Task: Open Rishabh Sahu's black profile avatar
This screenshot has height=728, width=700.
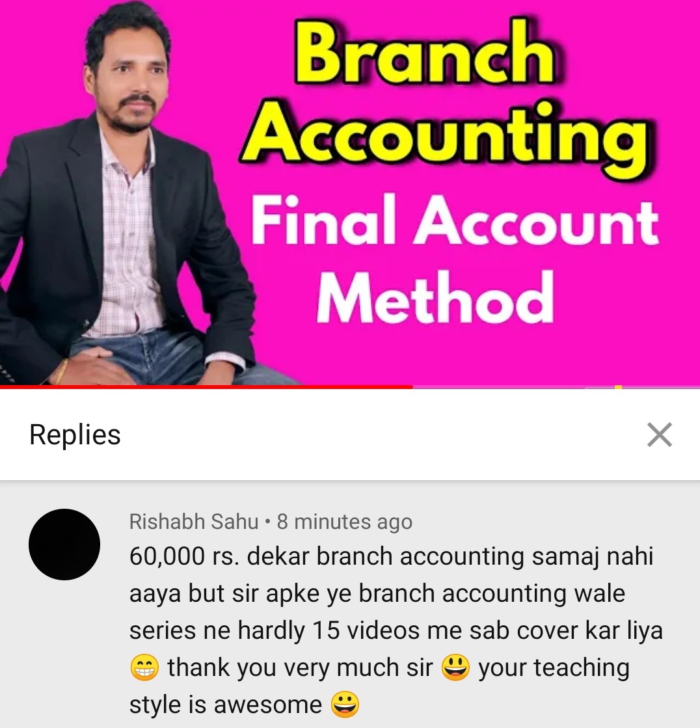Action: [x=64, y=544]
